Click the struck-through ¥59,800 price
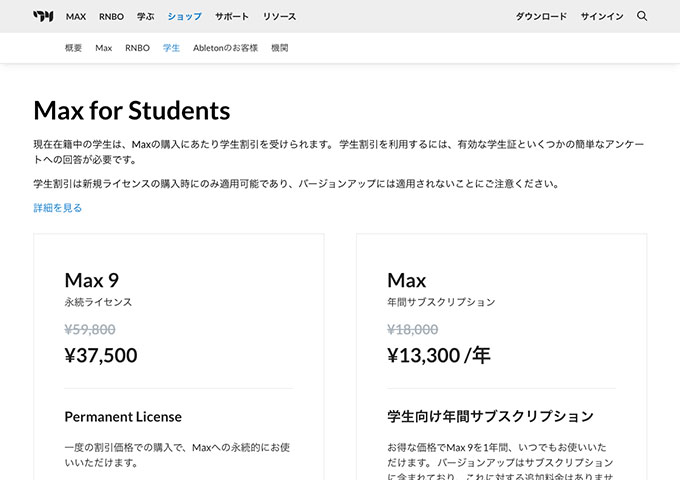Screen dimensions: 680x480 coord(90,329)
